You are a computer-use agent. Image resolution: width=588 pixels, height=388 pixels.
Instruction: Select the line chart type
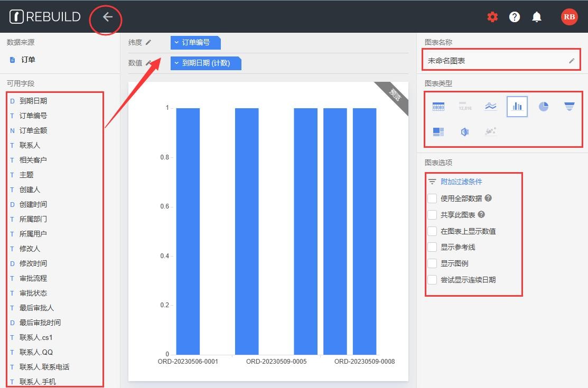490,107
